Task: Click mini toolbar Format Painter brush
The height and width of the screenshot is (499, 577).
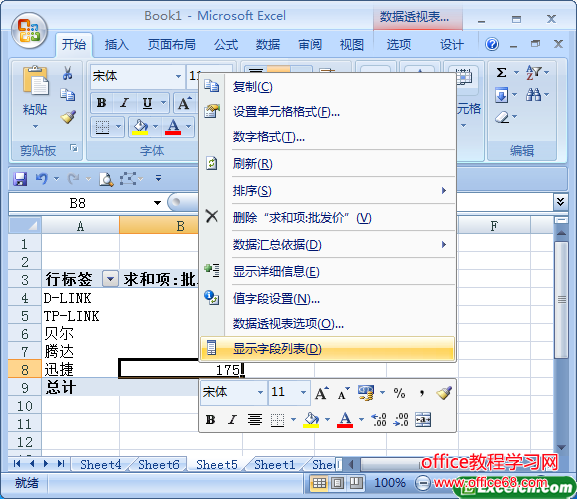Action: click(444, 393)
